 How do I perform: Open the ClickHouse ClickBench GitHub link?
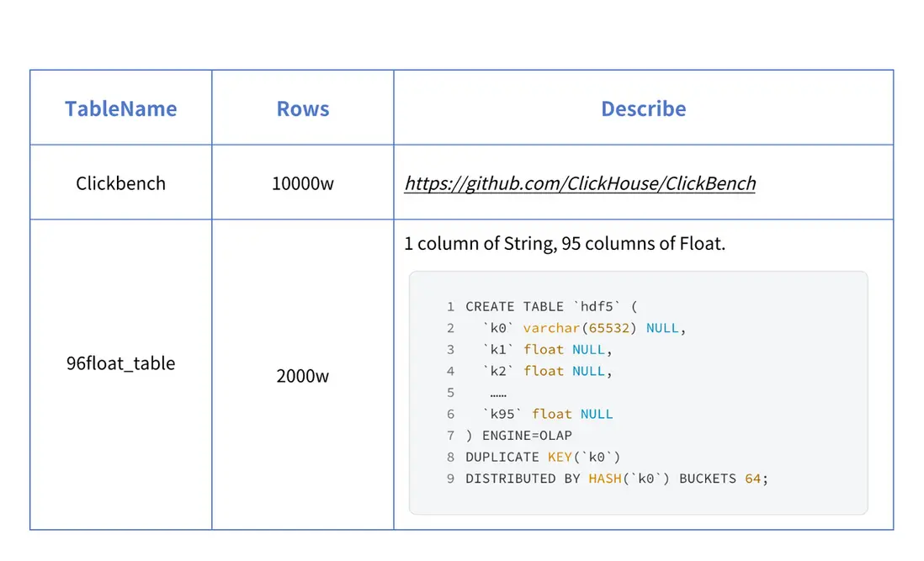pos(580,183)
